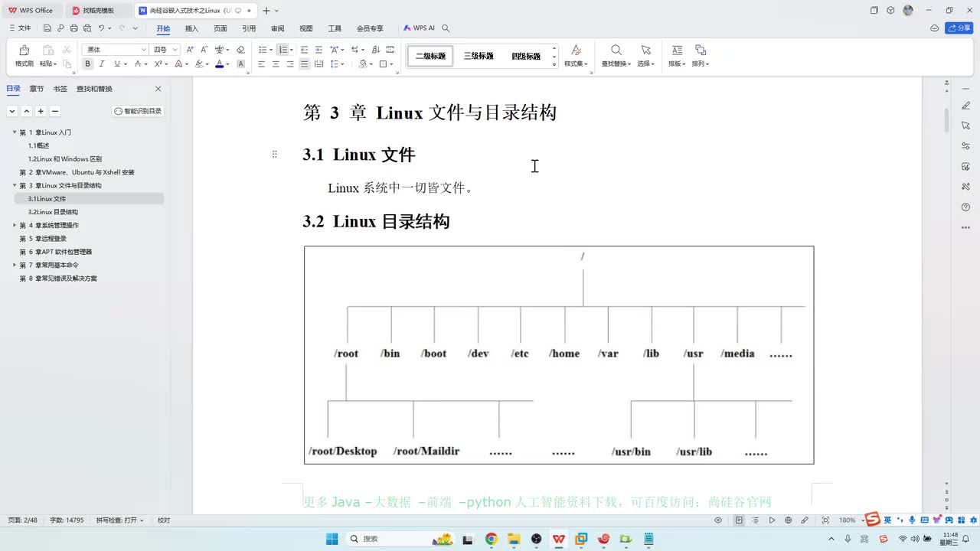The width and height of the screenshot is (980, 551).
Task: Click the Share (分享) button
Action: click(959, 28)
